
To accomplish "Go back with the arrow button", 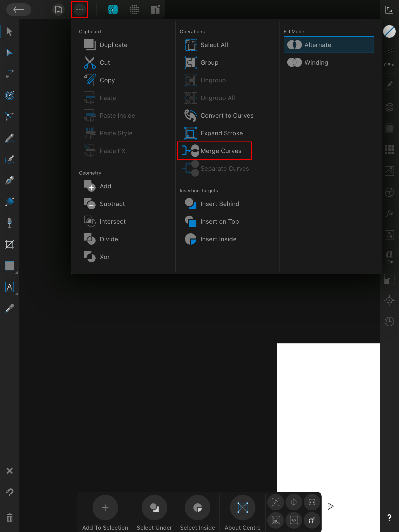I will pos(18,10).
